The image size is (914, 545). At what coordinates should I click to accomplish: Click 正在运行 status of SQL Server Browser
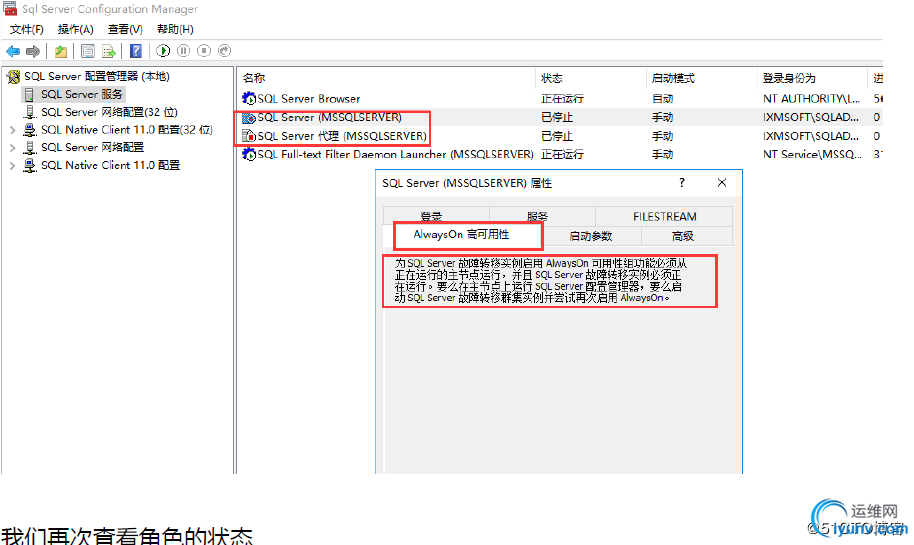[563, 99]
